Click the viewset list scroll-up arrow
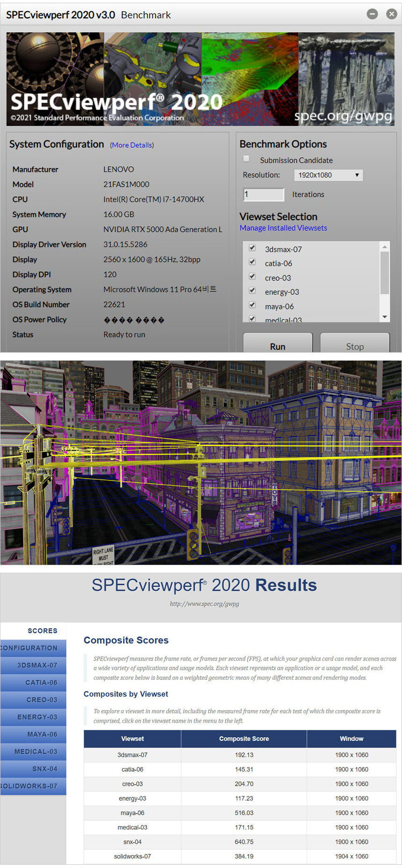This screenshot has height=868, width=402. 385,246
